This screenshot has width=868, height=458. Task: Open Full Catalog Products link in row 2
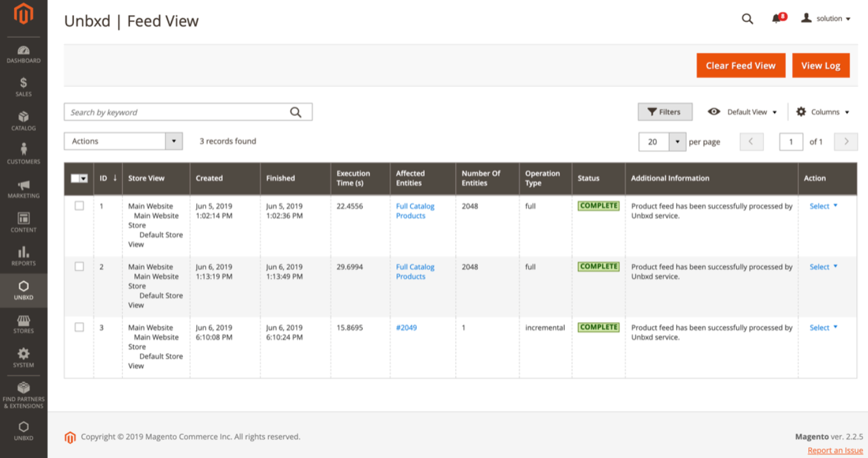(415, 272)
